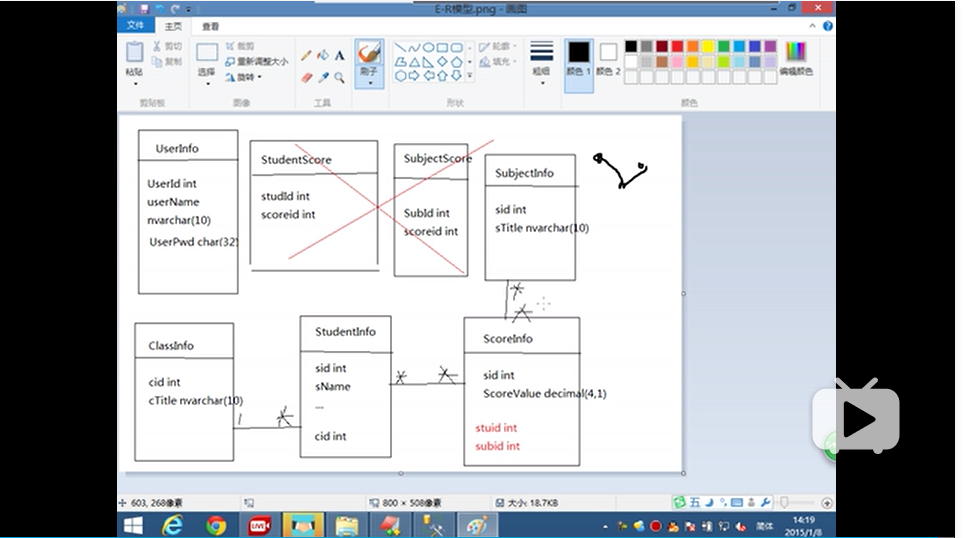The image size is (965, 538).
Task: Open the Brushes (刷子) dropdown arrow
Action: click(x=369, y=82)
